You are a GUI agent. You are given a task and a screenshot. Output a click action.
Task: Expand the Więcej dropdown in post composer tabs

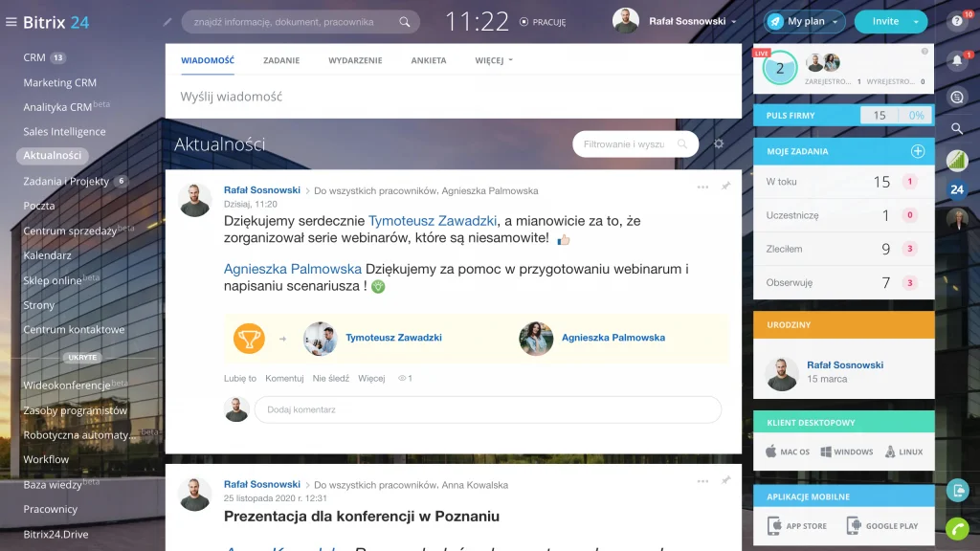click(x=494, y=60)
